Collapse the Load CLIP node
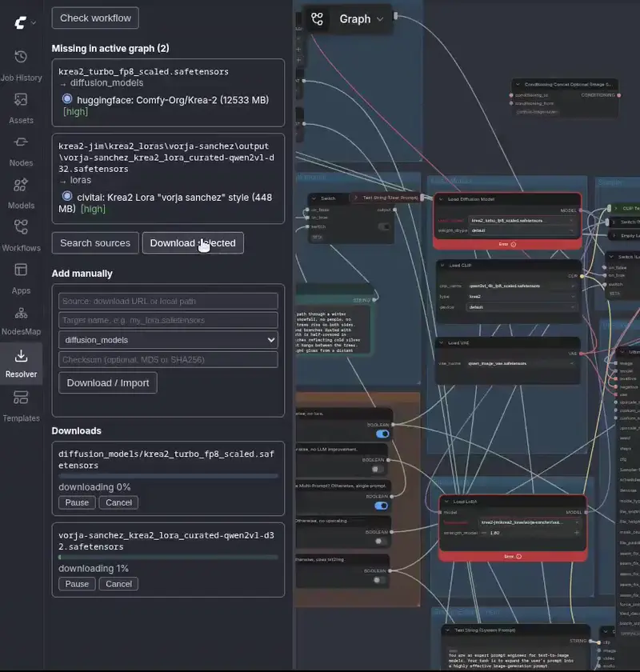The width and height of the screenshot is (640, 672). coord(442,266)
